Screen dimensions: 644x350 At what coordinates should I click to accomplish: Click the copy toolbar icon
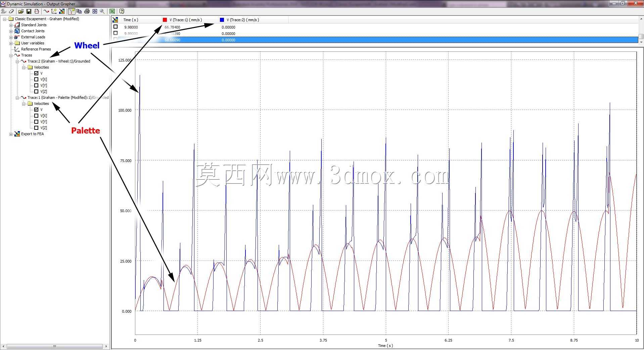point(79,11)
